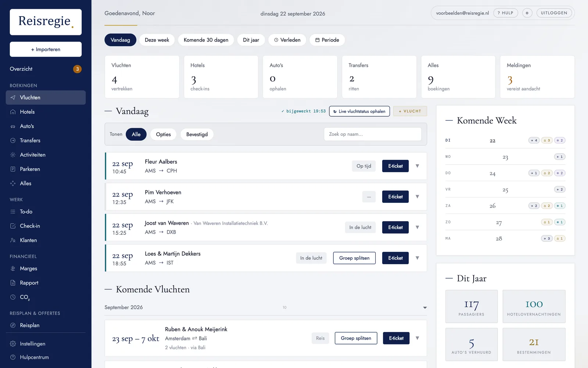
Task: Open Hotels in the sidebar
Action: [x=46, y=112]
